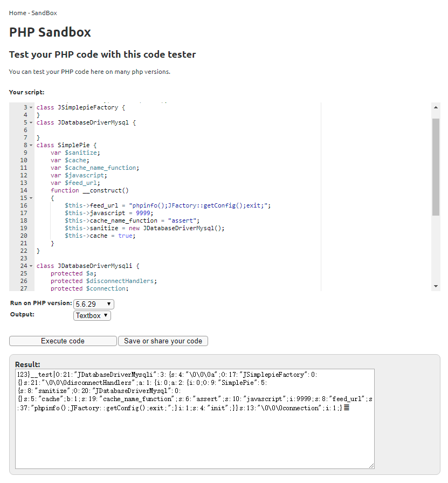The height and width of the screenshot is (483, 448).
Task: Open the Output format Textbox dropdown
Action: coord(92,315)
